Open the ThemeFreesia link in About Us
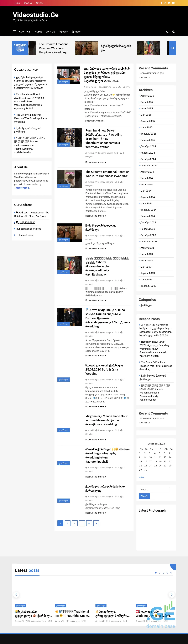The height and width of the screenshot is (644, 188). point(22,188)
